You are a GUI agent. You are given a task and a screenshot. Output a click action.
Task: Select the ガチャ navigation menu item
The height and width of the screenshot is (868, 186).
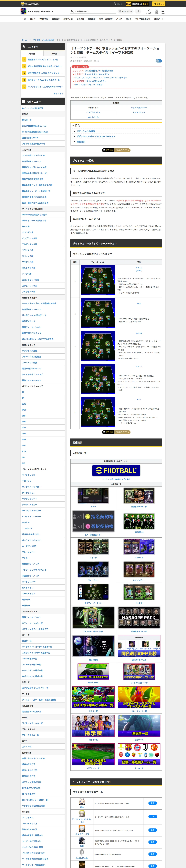tap(33, 19)
